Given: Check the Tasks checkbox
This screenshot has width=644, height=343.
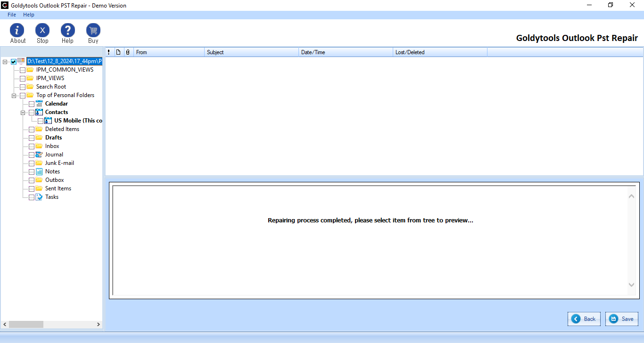Looking at the screenshot, I should (32, 197).
